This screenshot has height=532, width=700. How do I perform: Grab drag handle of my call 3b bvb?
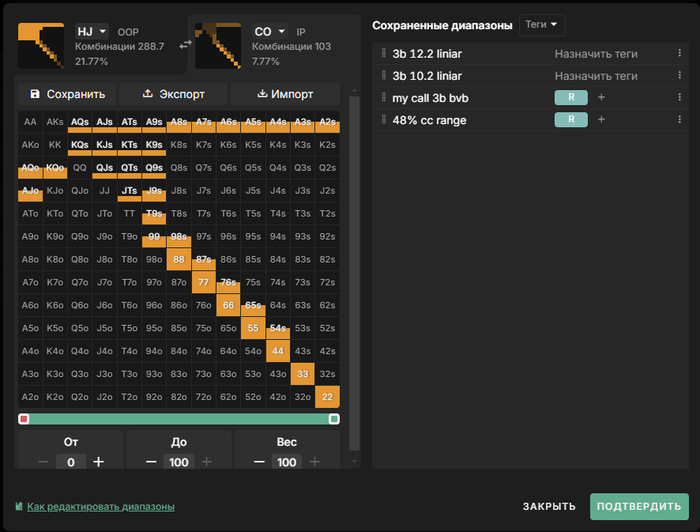[383, 97]
